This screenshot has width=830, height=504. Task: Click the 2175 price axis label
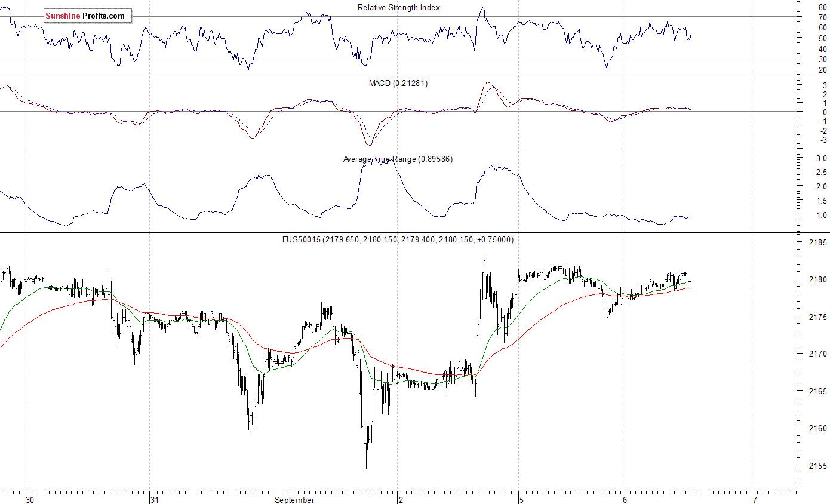click(x=818, y=317)
